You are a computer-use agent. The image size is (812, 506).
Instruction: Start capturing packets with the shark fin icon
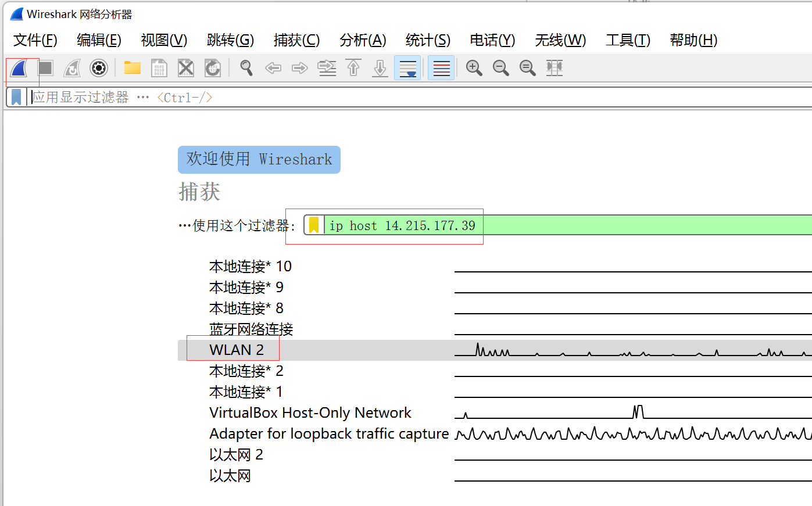pyautogui.click(x=19, y=68)
